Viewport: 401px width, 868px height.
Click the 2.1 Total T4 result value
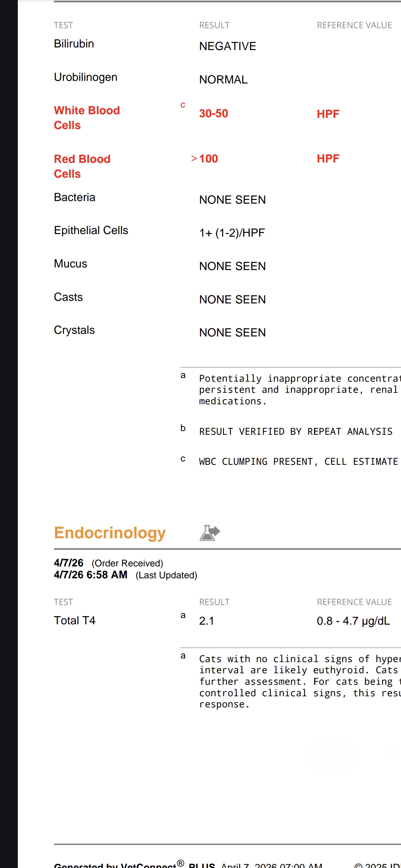(206, 621)
